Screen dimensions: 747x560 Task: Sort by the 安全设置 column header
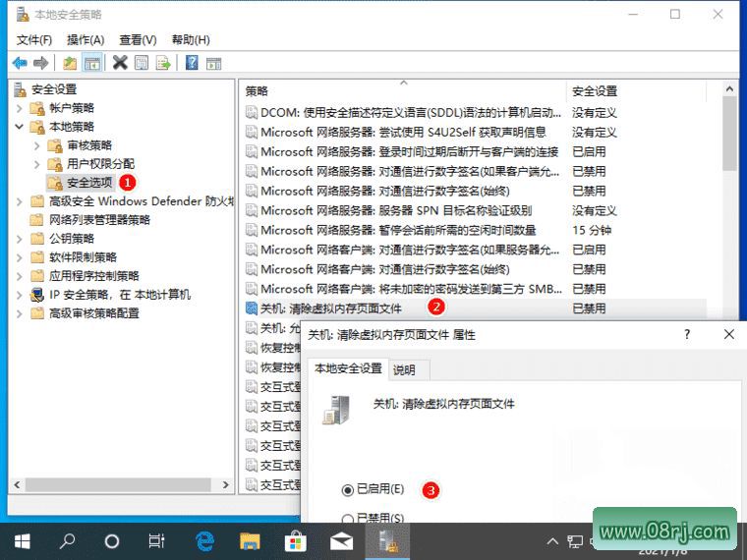click(x=636, y=91)
